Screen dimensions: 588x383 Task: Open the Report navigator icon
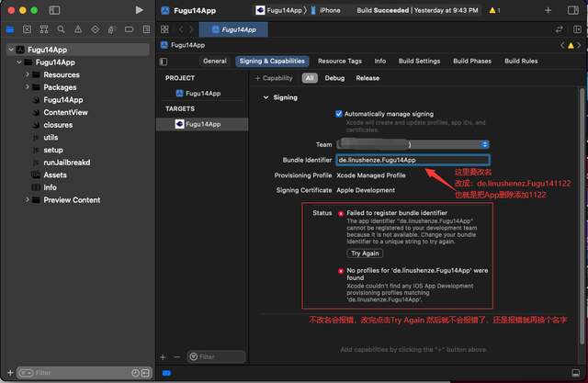146,29
